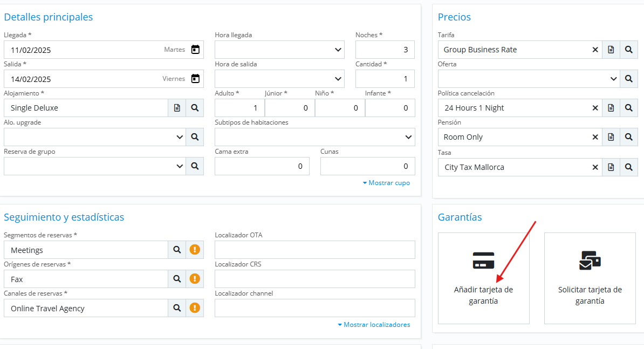Click Añadir tarjeta de garantía button
The image size is (644, 349).
(x=483, y=278)
